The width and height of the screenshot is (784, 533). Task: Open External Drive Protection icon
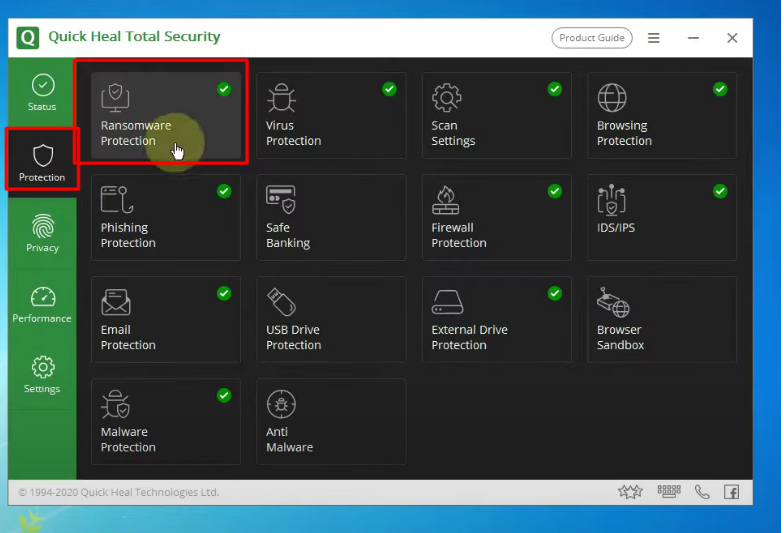point(448,302)
